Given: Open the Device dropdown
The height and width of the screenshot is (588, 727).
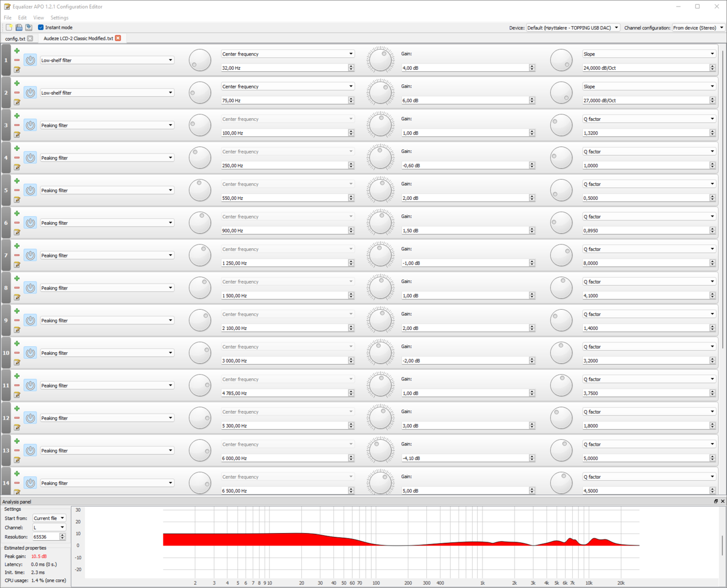Looking at the screenshot, I should pos(572,28).
